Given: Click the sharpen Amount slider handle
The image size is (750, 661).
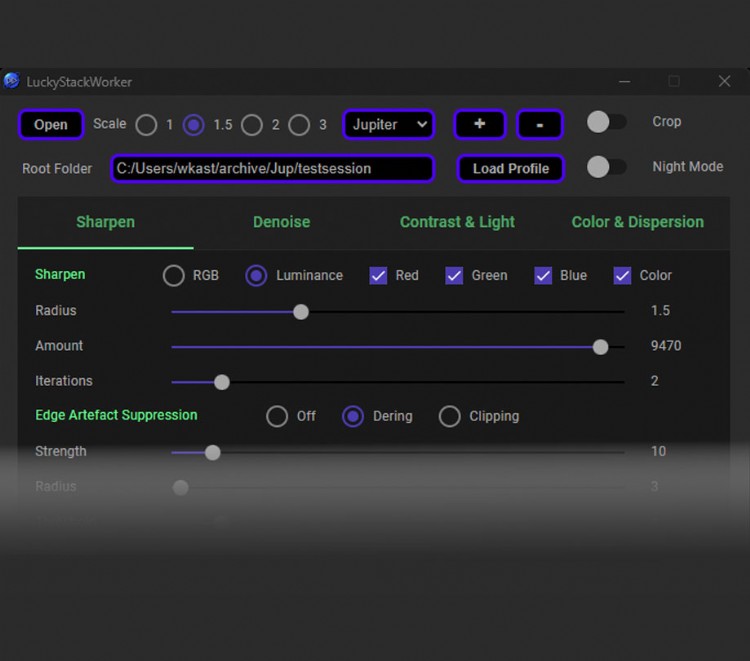Looking at the screenshot, I should click(600, 346).
